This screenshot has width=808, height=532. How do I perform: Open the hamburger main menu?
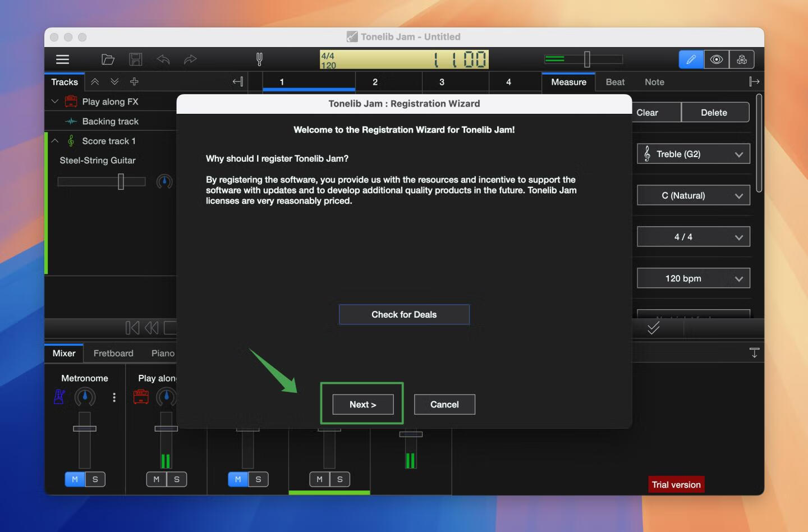[63, 59]
